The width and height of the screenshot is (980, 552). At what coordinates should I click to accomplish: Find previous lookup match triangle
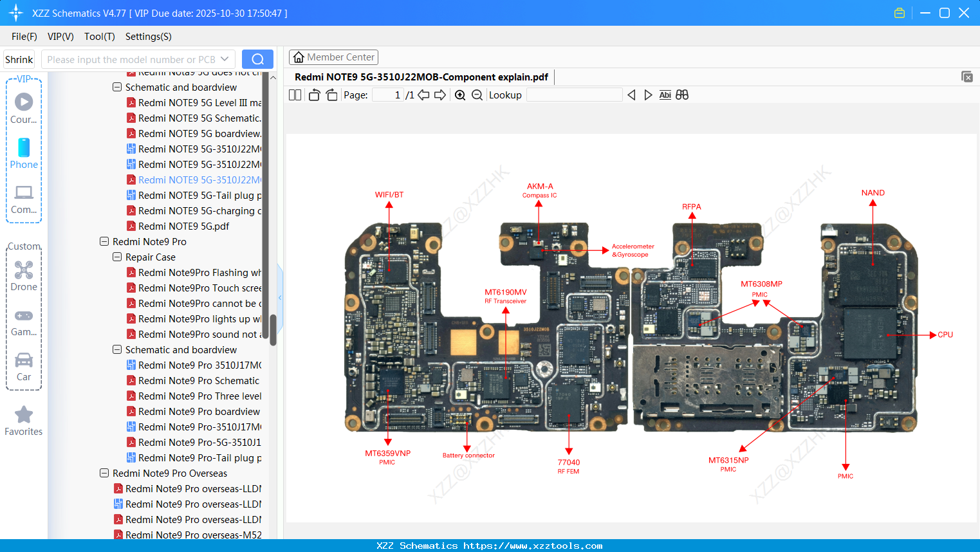coord(631,95)
